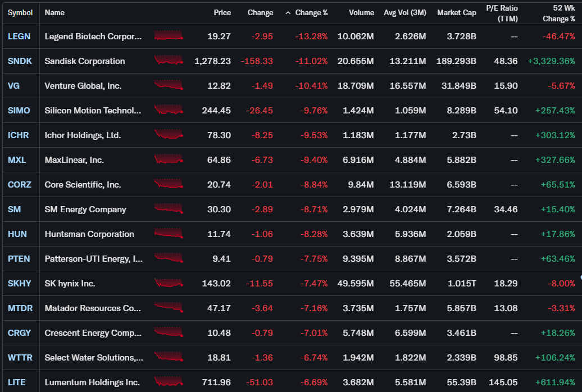
Task: Select Sandisk price 1,278.23
Action: coord(213,61)
